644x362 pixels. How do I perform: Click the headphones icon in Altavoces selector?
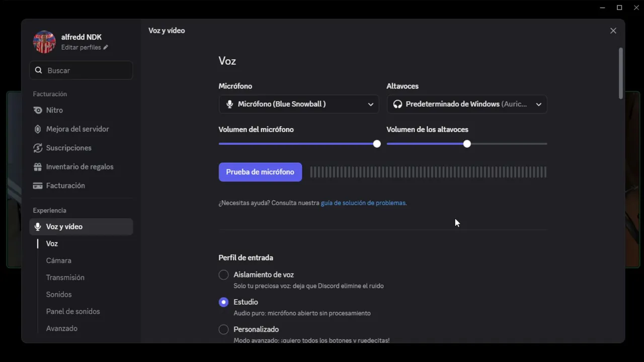pos(397,104)
